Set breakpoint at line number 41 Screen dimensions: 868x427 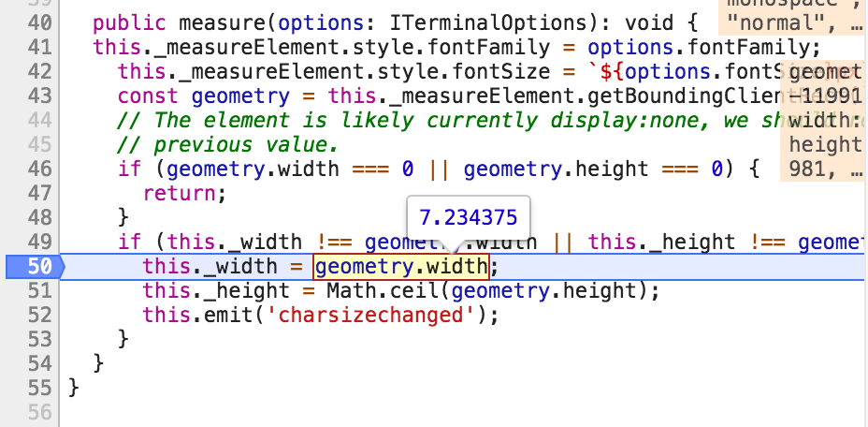click(38, 48)
